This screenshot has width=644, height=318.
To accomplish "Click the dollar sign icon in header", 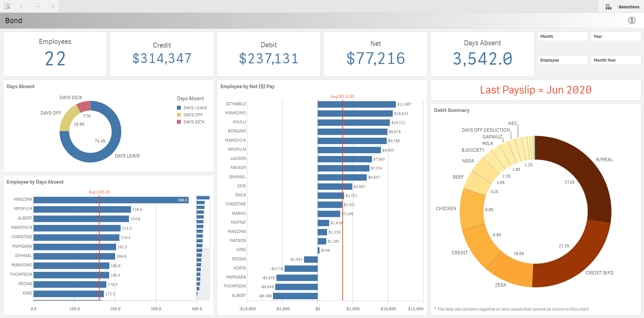I will pyautogui.click(x=632, y=20).
